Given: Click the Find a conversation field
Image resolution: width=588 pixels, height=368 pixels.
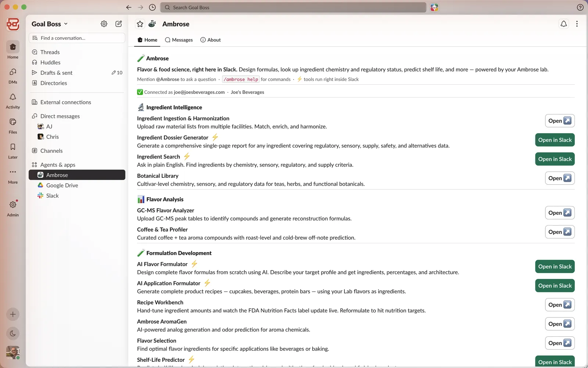Looking at the screenshot, I should (x=77, y=38).
